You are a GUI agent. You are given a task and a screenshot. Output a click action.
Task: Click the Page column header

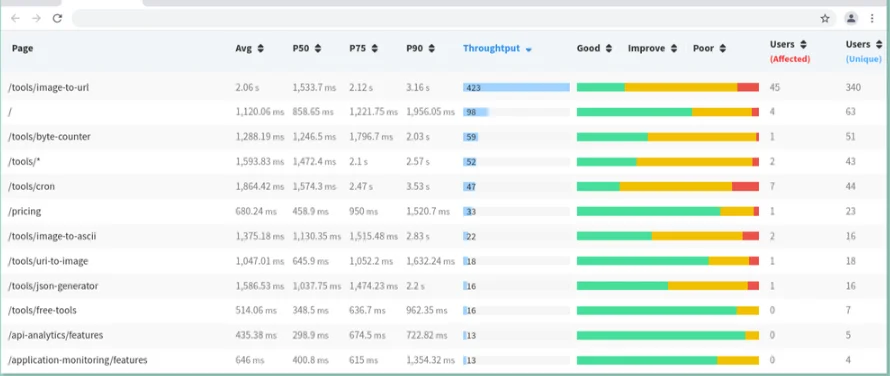coord(23,48)
